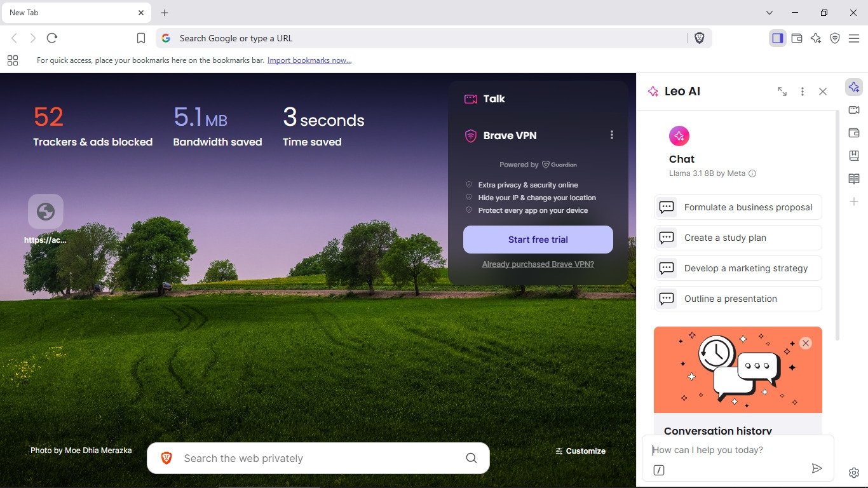The height and width of the screenshot is (488, 868).
Task: Dismiss the Conversation history card
Action: point(806,343)
